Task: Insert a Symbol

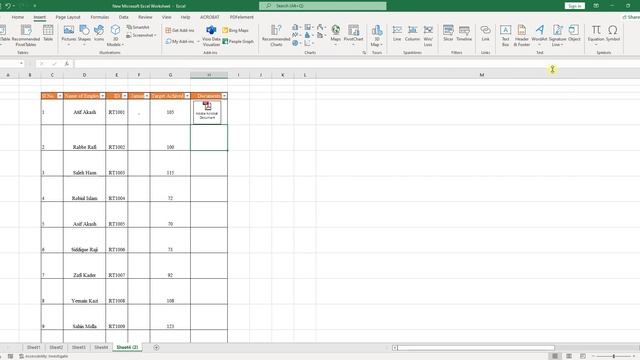Action: pyautogui.click(x=613, y=33)
